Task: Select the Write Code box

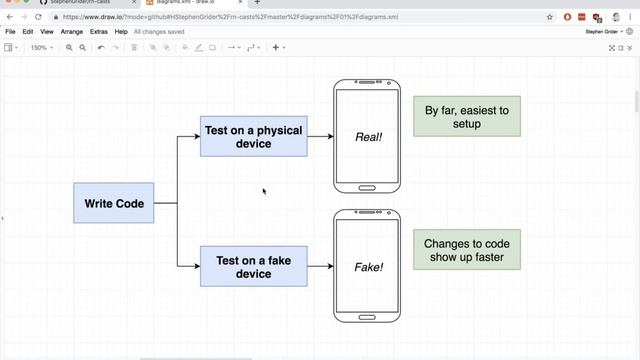Action: tap(114, 203)
